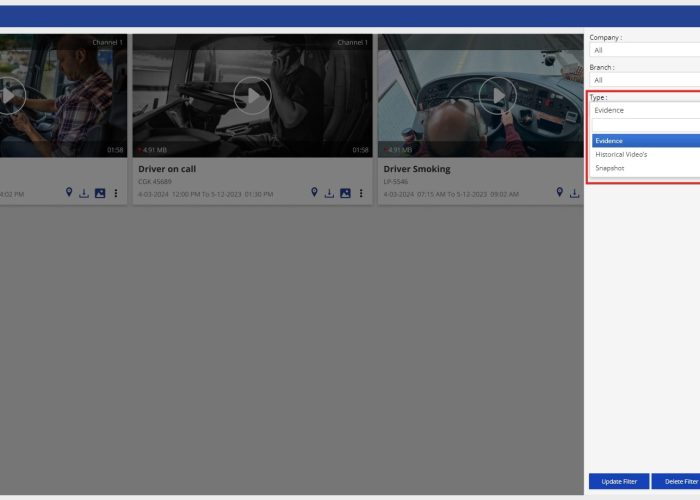The height and width of the screenshot is (500, 700).
Task: Open more options for Driver on call
Action: click(x=361, y=193)
